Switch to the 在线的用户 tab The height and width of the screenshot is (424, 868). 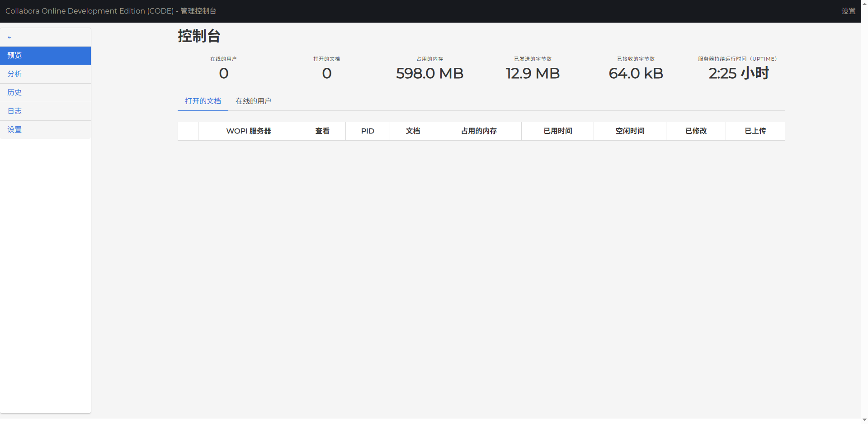pos(253,101)
